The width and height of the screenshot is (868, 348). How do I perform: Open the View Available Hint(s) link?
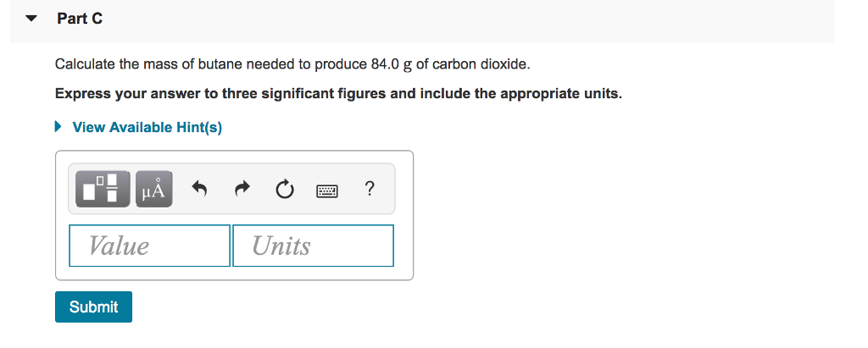coord(147,128)
